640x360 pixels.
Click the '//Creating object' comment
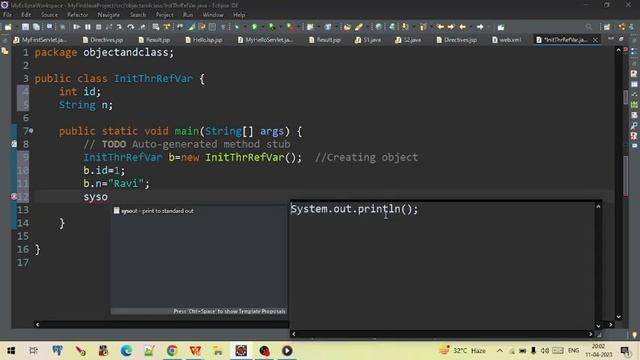pyautogui.click(x=367, y=158)
